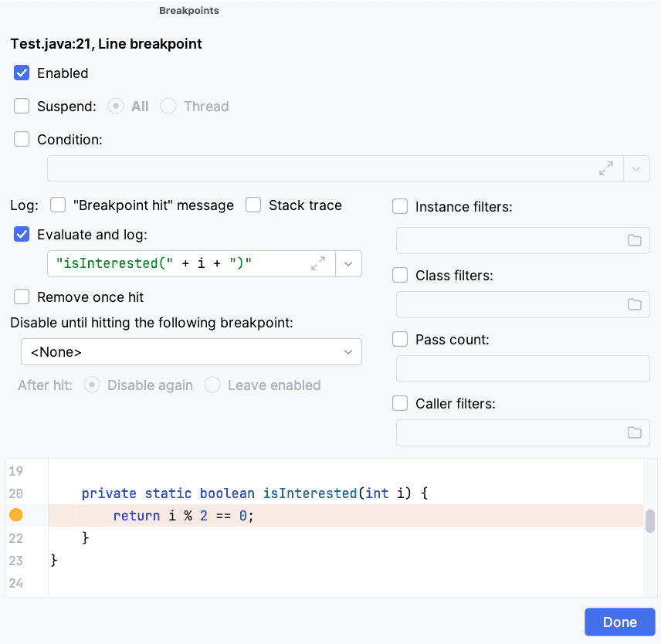The image size is (661, 644).
Task: Open the Evaluate and log history dropdown
Action: click(348, 264)
